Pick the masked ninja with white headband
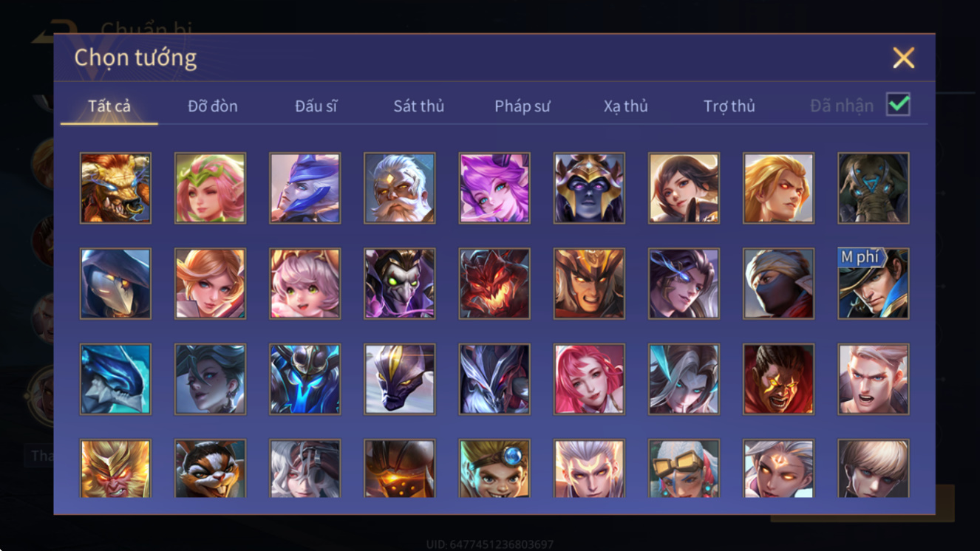The image size is (980, 551). point(779,284)
